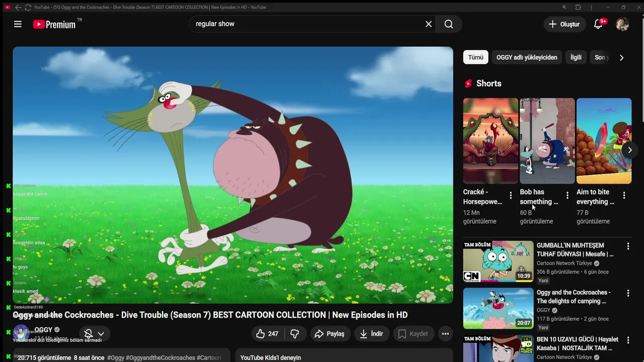Open GUMBALL'IN MUHTEŞEM TUHAF DÜNYASI title link
644x362 pixels.
575,250
